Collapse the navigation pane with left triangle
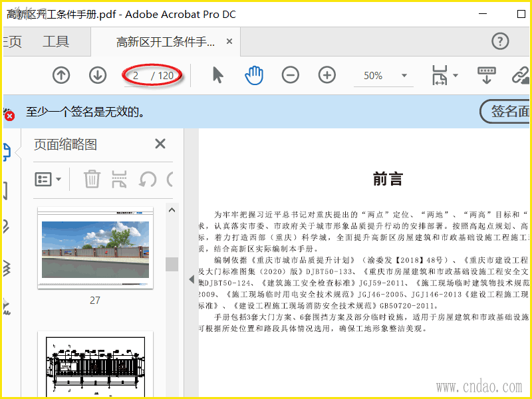 point(192,279)
